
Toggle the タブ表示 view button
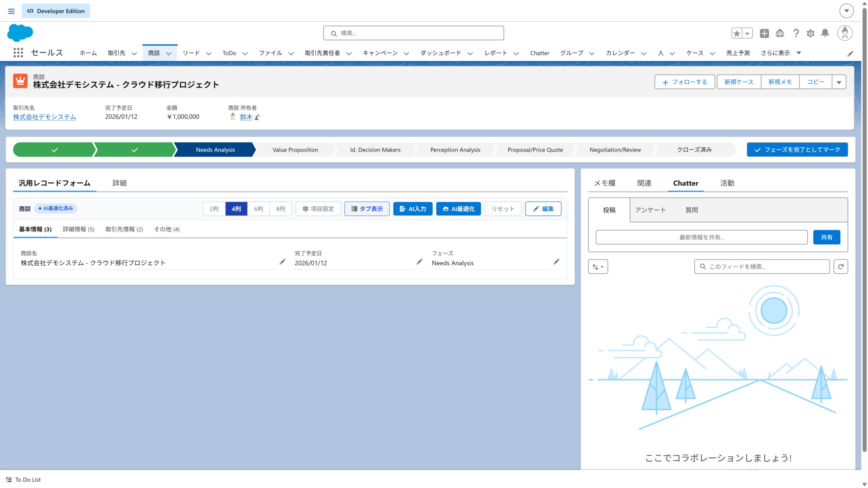point(367,209)
